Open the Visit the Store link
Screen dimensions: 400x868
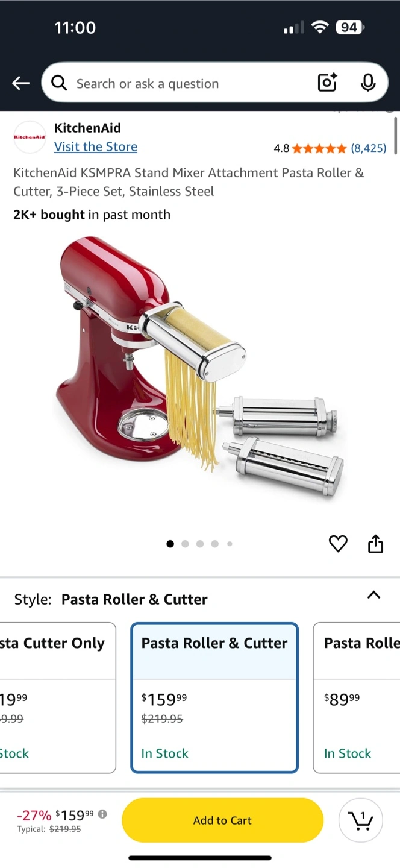[x=96, y=146]
